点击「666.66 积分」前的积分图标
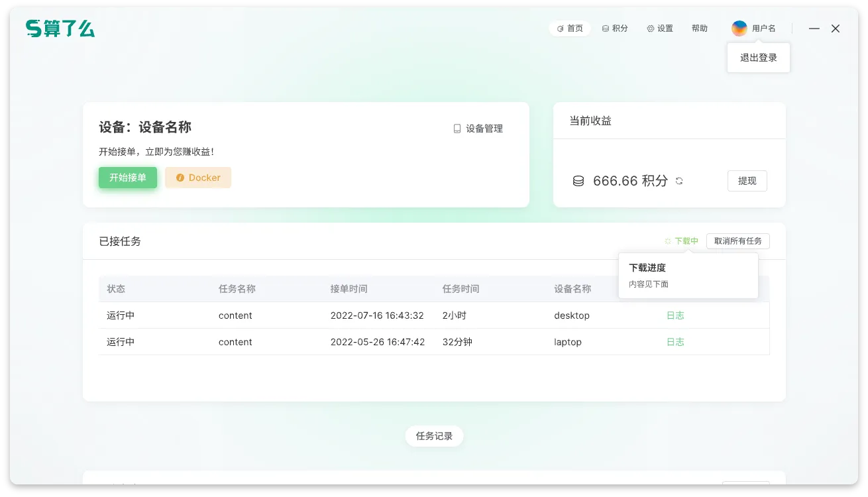Image resolution: width=868 pixels, height=497 pixels. click(x=578, y=180)
